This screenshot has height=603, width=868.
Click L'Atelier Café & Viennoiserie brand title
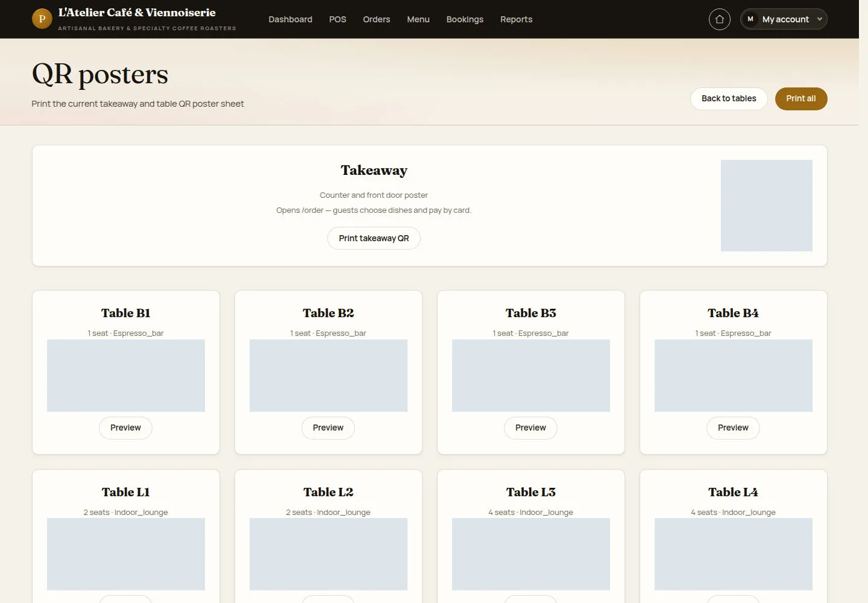pyautogui.click(x=137, y=13)
